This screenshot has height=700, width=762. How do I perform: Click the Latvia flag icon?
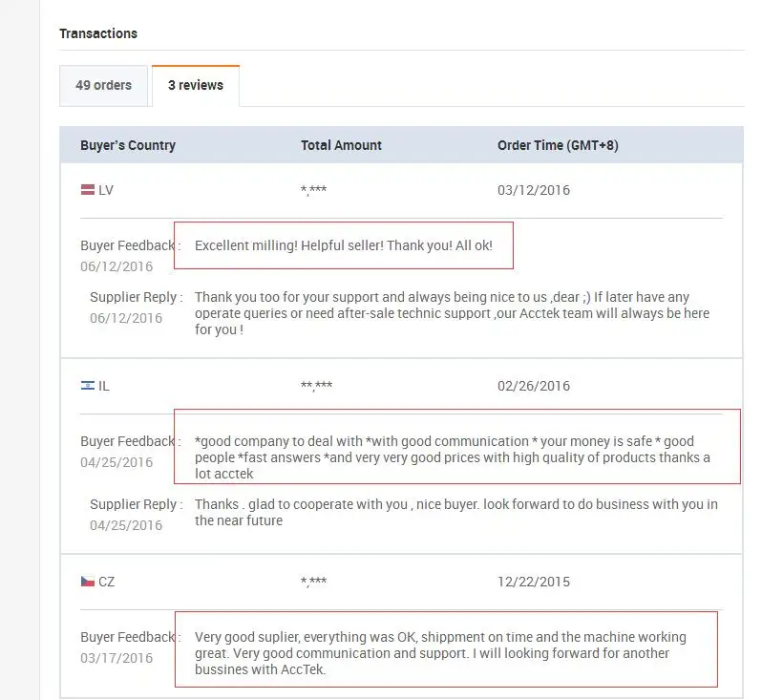87,190
